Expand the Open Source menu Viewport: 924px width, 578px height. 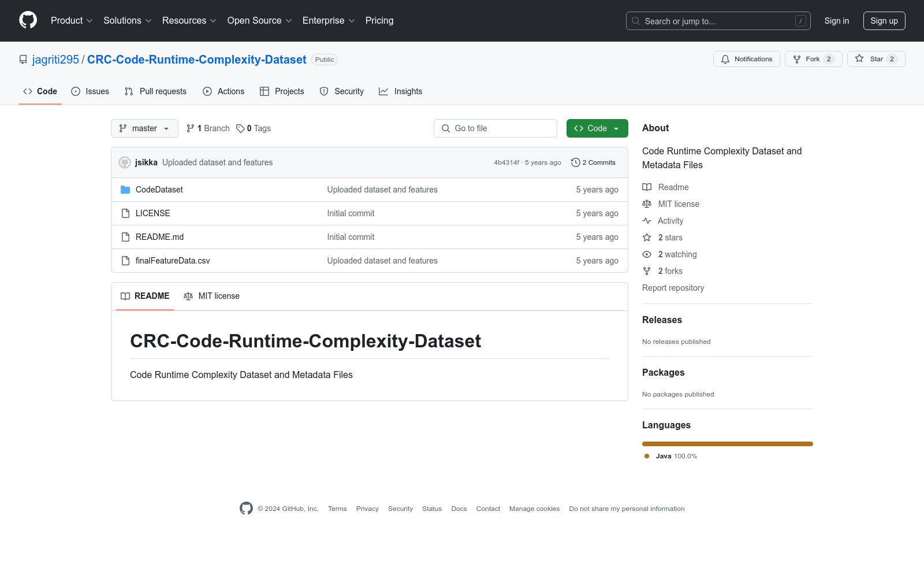260,20
